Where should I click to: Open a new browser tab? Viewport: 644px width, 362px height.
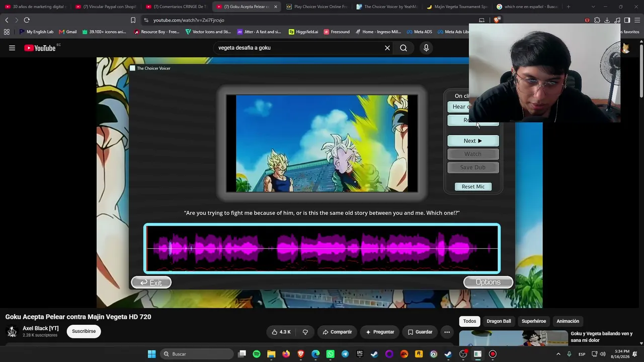tap(569, 7)
